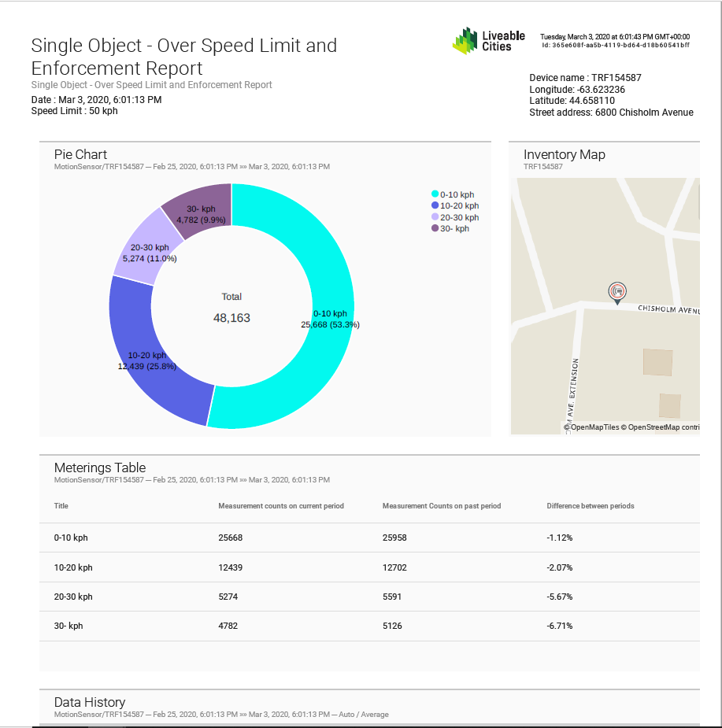The width and height of the screenshot is (722, 728).
Task: Click the Tuesday, March 3, 2020 timestamp
Action: coord(615,37)
